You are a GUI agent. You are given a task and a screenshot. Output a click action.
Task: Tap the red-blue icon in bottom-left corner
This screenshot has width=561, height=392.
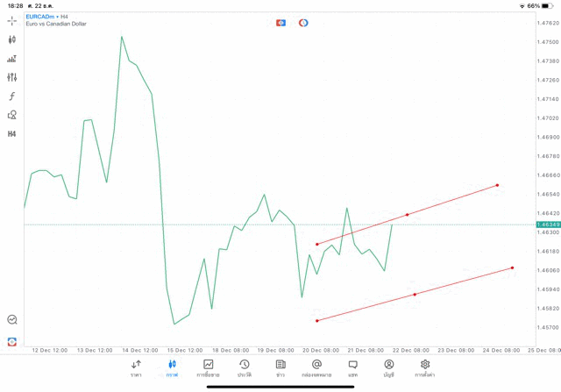click(x=12, y=341)
